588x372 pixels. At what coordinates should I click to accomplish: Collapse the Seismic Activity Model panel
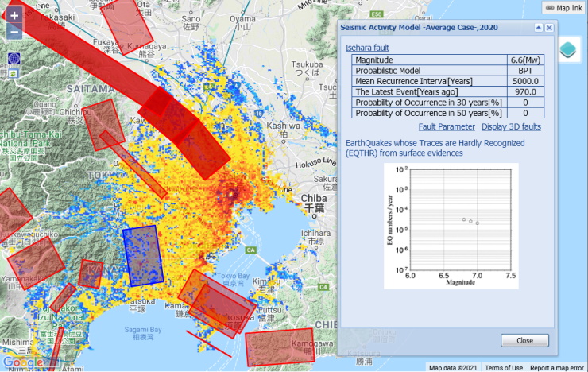click(x=538, y=27)
